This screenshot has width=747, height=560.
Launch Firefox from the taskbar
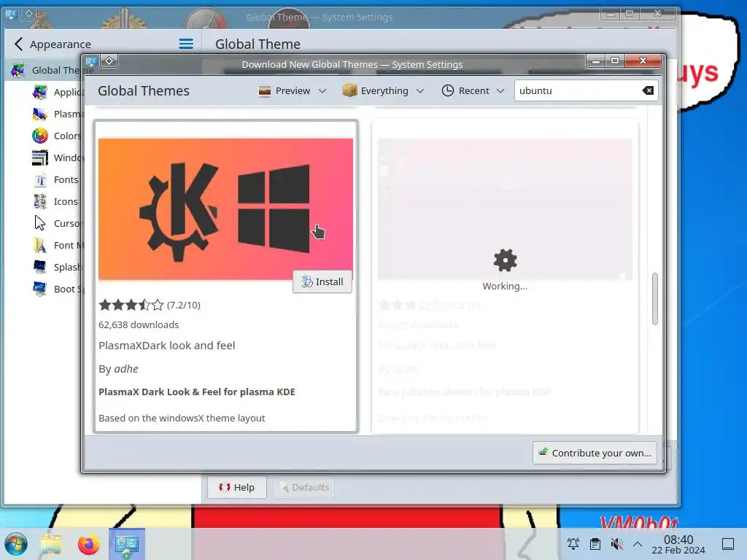pyautogui.click(x=88, y=544)
